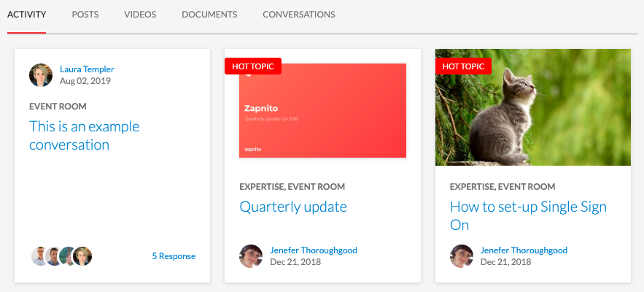Open the kitten photo thumbnail
644x292 pixels.
533,107
